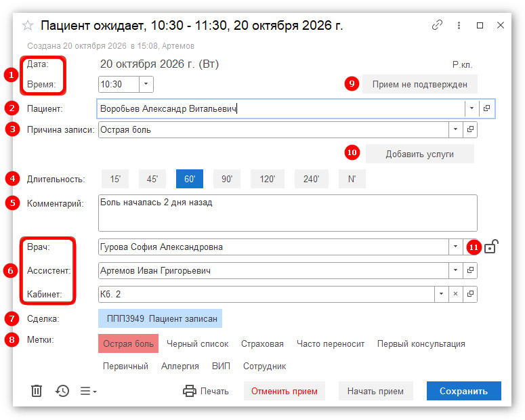The height and width of the screenshot is (420, 525).
Task: Toggle the Часто переносит tag
Action: (x=331, y=343)
